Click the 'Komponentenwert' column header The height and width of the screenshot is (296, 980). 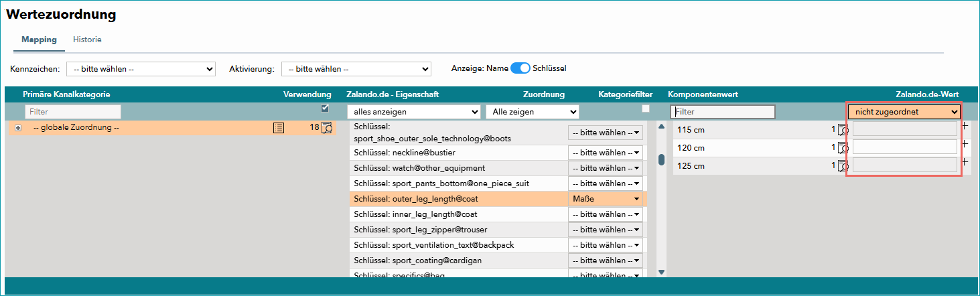click(x=703, y=94)
